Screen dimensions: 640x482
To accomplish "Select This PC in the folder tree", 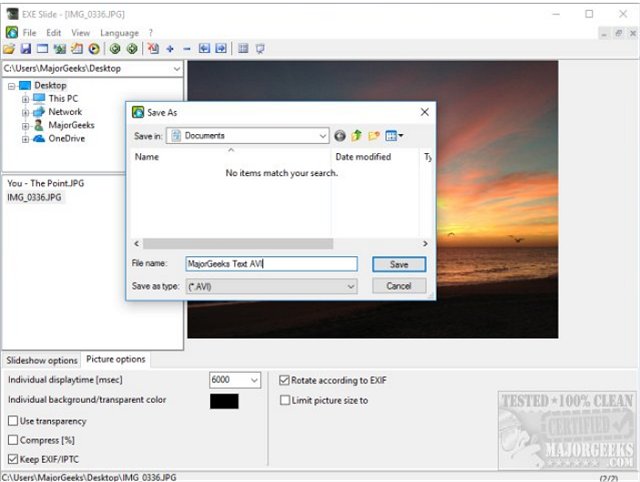I will pyautogui.click(x=63, y=98).
